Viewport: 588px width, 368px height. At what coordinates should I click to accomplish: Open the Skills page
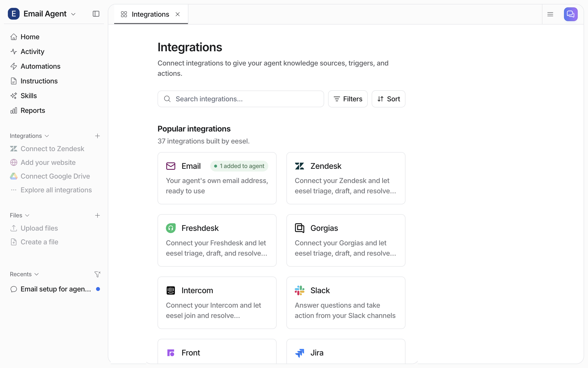pos(54,96)
